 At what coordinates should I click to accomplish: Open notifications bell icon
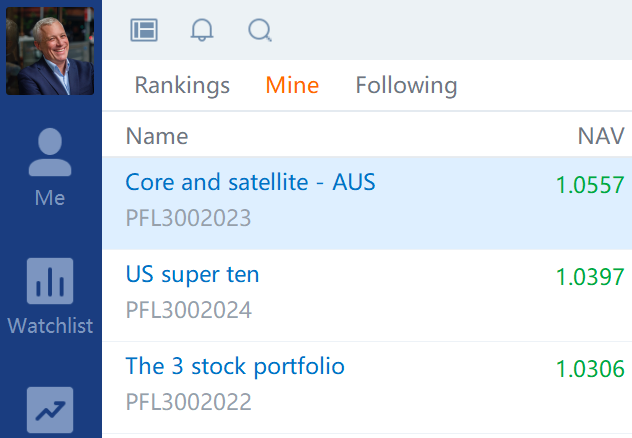click(202, 30)
